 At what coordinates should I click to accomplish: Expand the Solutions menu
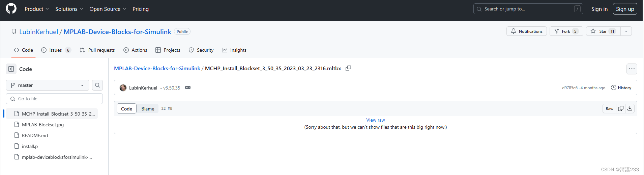[69, 9]
